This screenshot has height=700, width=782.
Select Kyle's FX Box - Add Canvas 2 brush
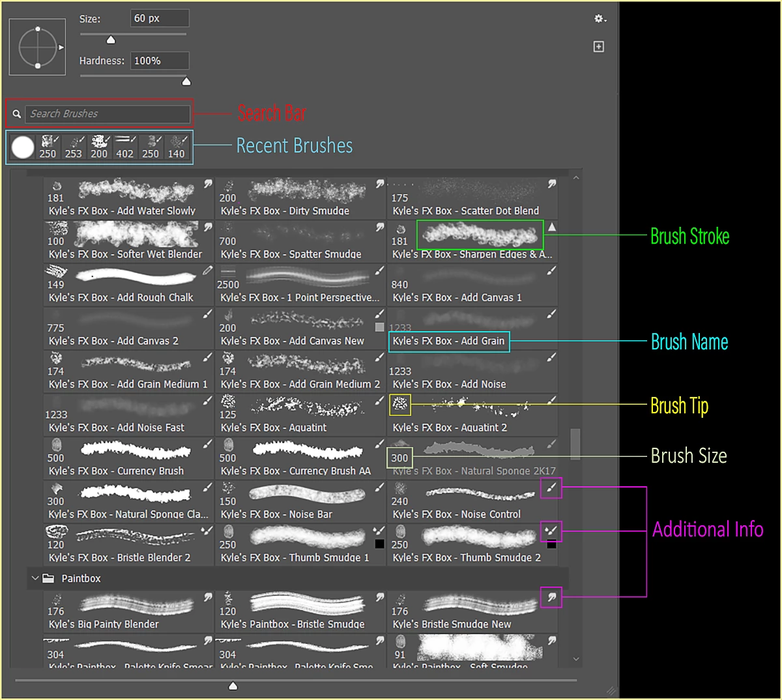[129, 328]
